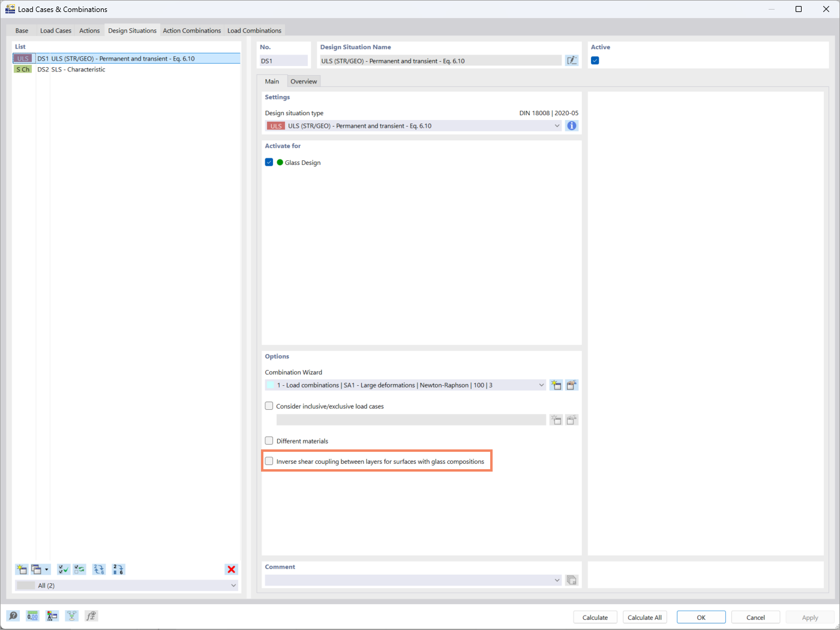Click the Combination Wizard edit icon
The width and height of the screenshot is (840, 630).
pyautogui.click(x=571, y=385)
